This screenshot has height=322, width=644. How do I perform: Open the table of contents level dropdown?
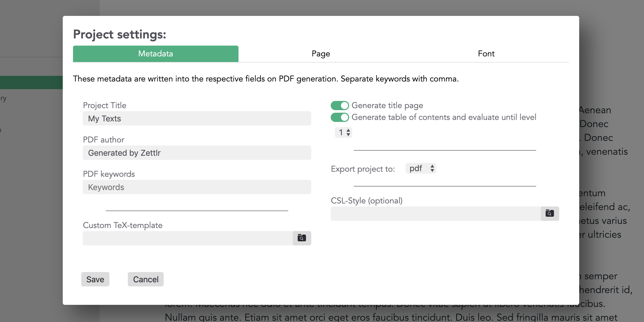(344, 132)
